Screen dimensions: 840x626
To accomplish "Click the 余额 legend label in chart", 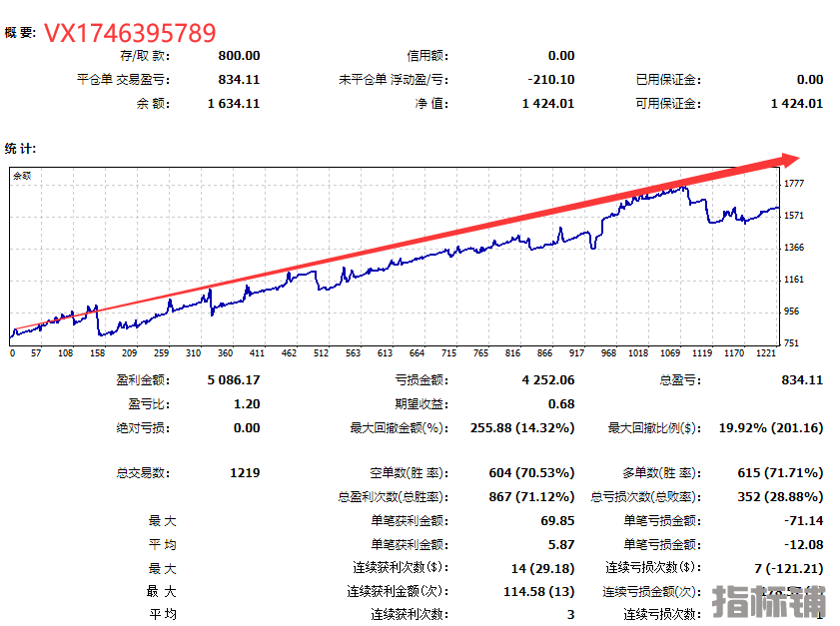I will (x=21, y=176).
